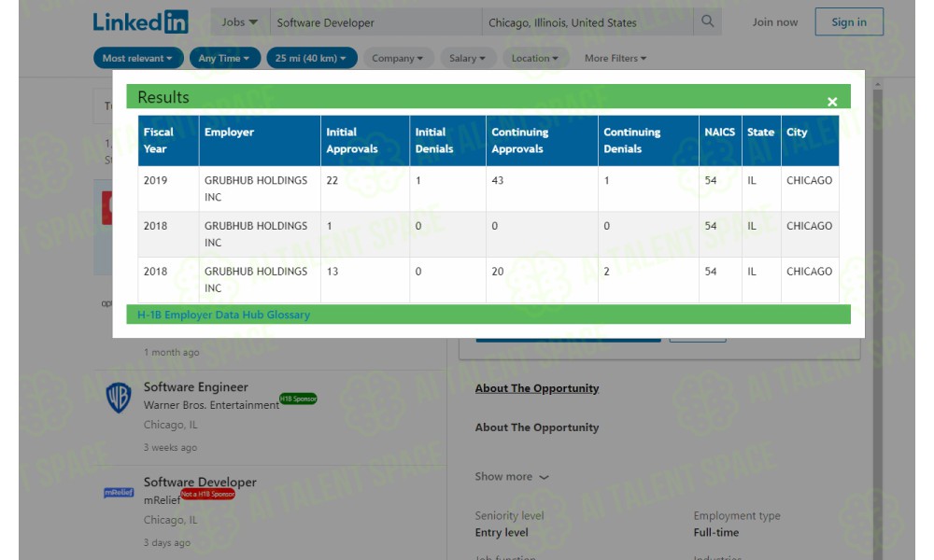The height and width of the screenshot is (560, 934).
Task: Click the Results popup title
Action: tap(163, 97)
